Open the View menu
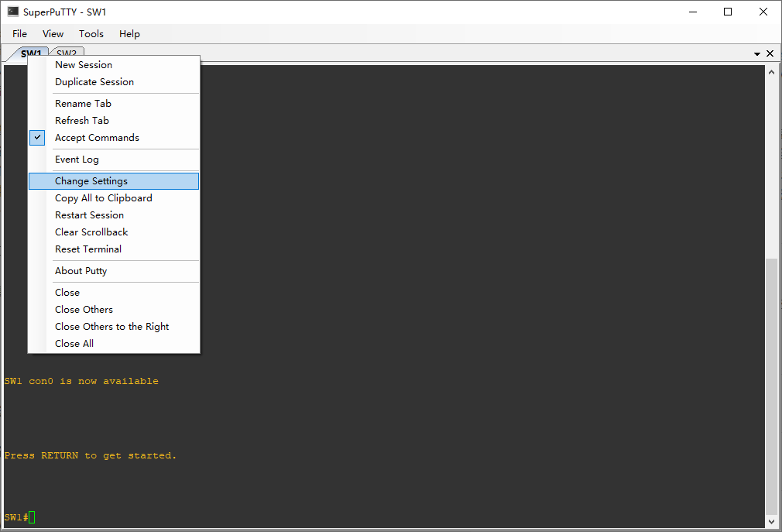782x532 pixels. coord(53,34)
